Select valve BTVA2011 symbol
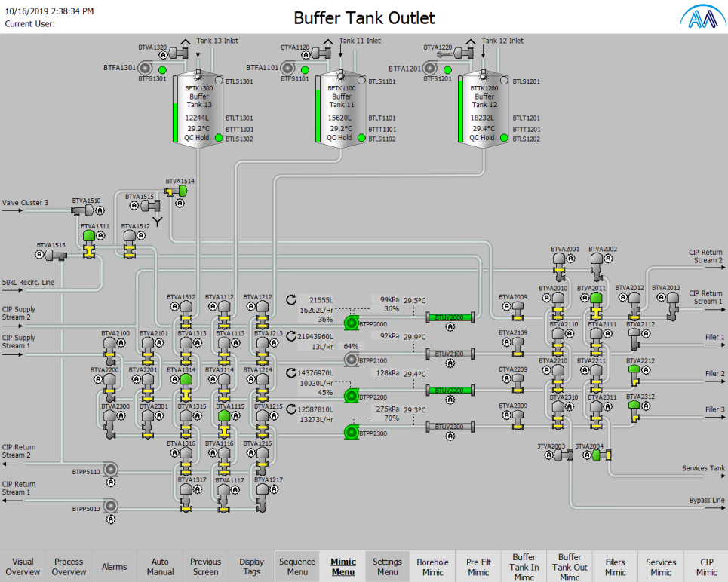Screen dimensions: 728x582 click(x=596, y=305)
